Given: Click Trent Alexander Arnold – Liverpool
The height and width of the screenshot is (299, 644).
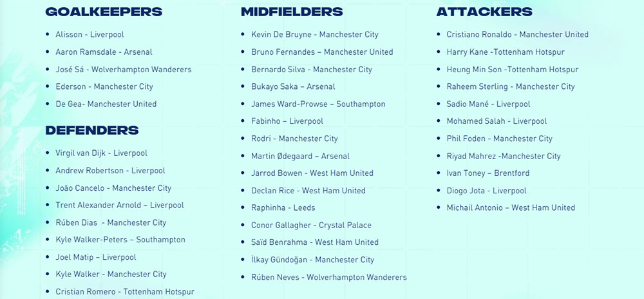Looking at the screenshot, I should click(x=120, y=205).
